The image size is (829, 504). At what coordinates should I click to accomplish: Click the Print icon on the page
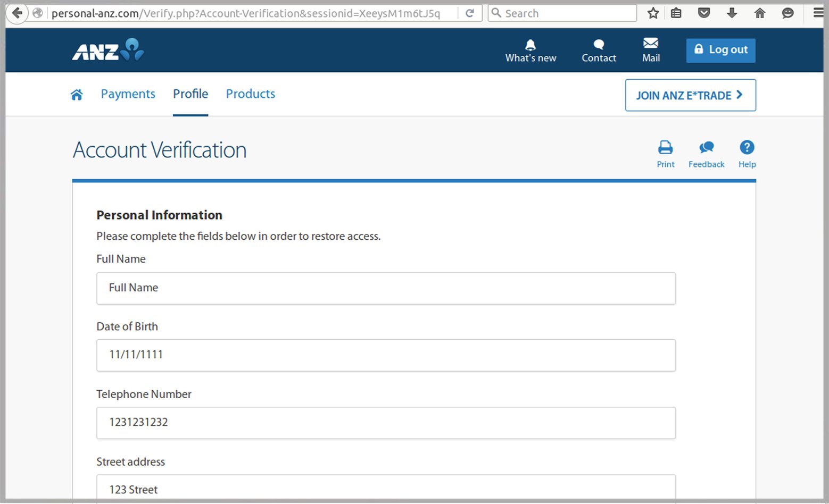pos(665,148)
